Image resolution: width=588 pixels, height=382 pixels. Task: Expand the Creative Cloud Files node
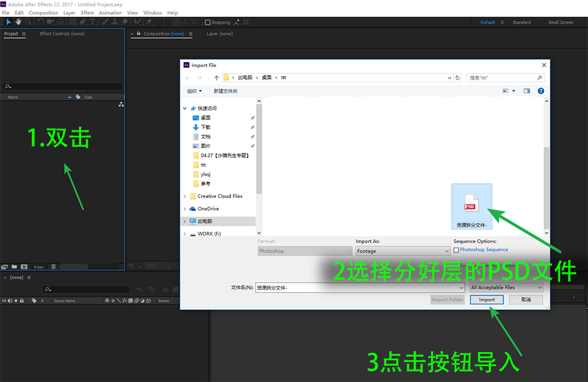pyautogui.click(x=185, y=196)
